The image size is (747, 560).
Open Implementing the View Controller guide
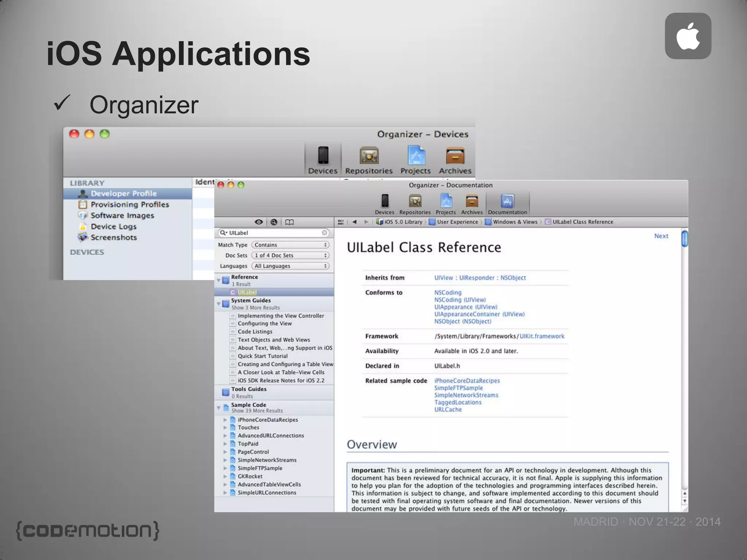coord(281,316)
